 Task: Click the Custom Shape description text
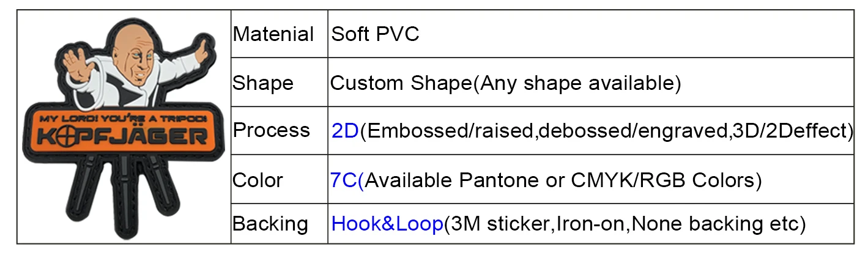(x=505, y=83)
